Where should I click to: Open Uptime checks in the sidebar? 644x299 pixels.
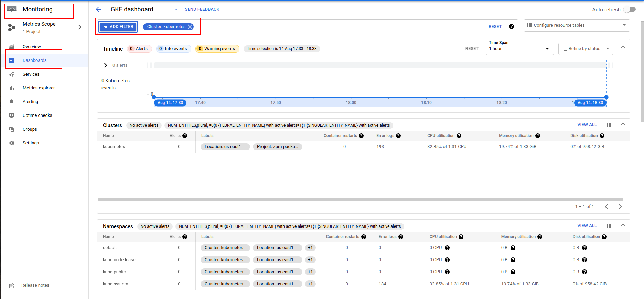[37, 115]
